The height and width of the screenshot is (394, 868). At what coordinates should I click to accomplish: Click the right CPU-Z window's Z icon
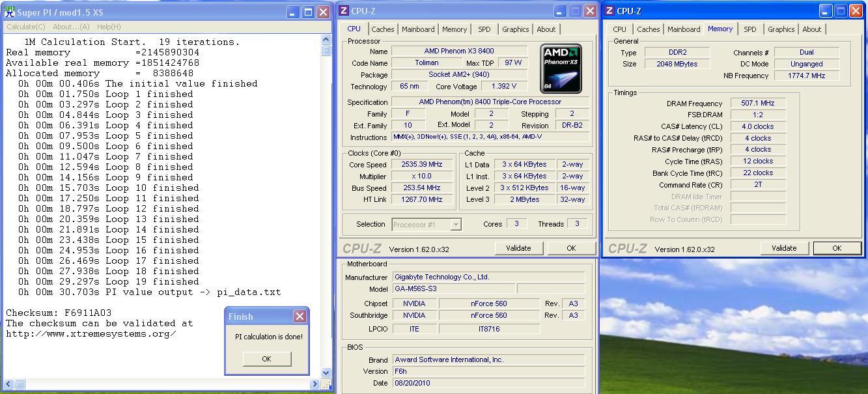[x=609, y=11]
